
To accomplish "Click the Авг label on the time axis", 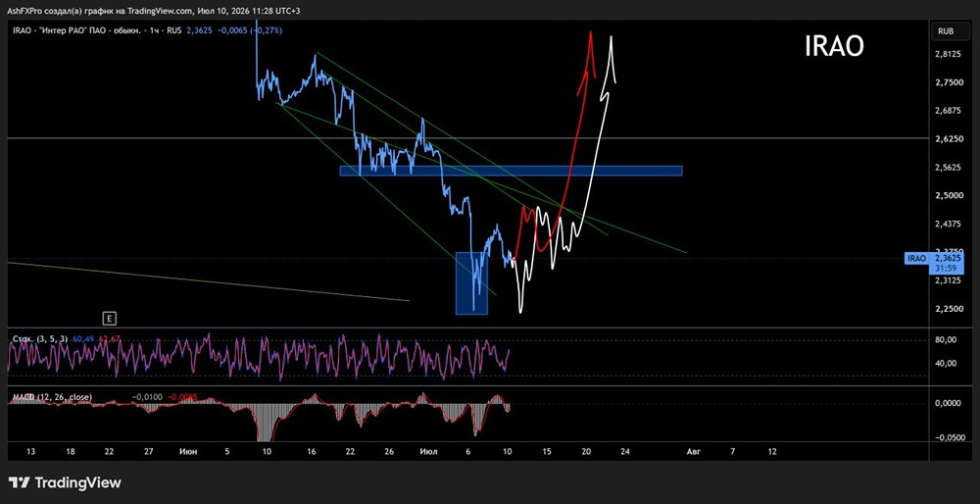I will point(692,451).
